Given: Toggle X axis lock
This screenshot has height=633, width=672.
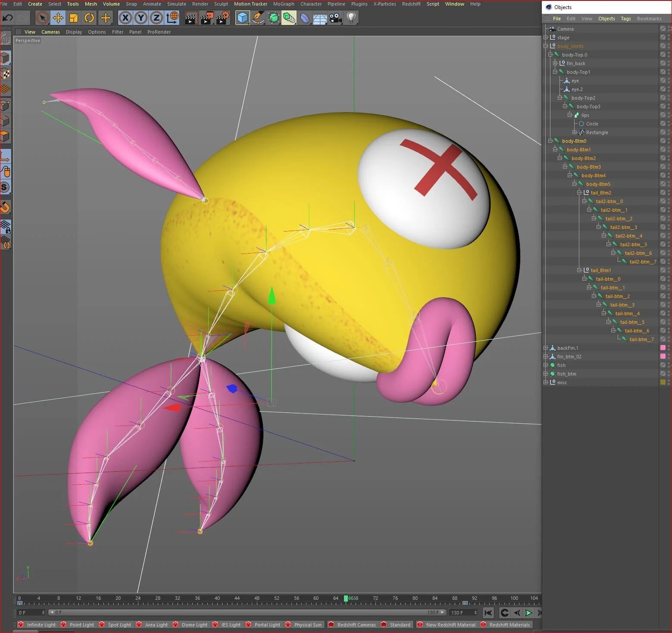Looking at the screenshot, I should pos(125,18).
